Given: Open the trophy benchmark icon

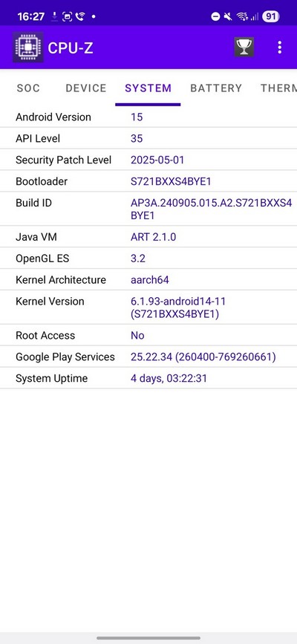Looking at the screenshot, I should coord(244,48).
